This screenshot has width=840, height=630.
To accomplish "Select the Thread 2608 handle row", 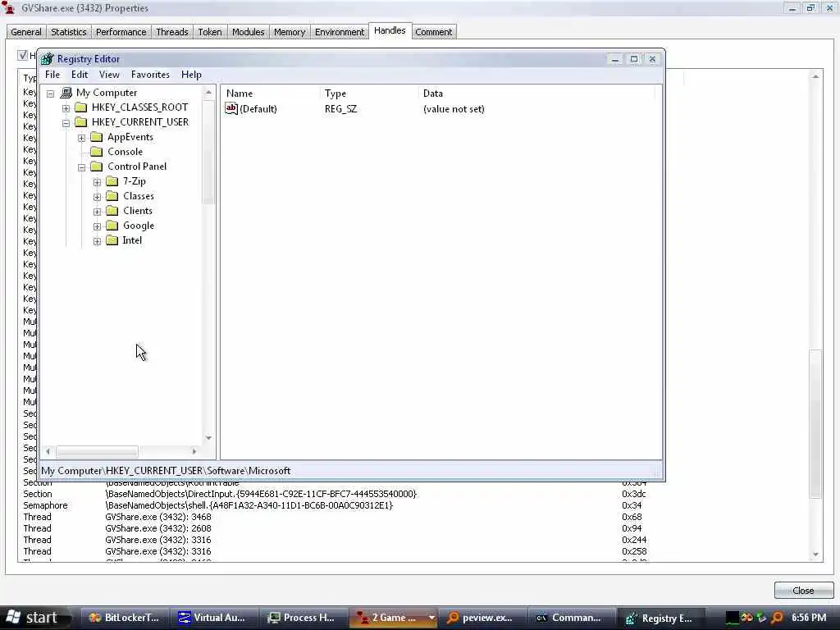I will click(413, 528).
